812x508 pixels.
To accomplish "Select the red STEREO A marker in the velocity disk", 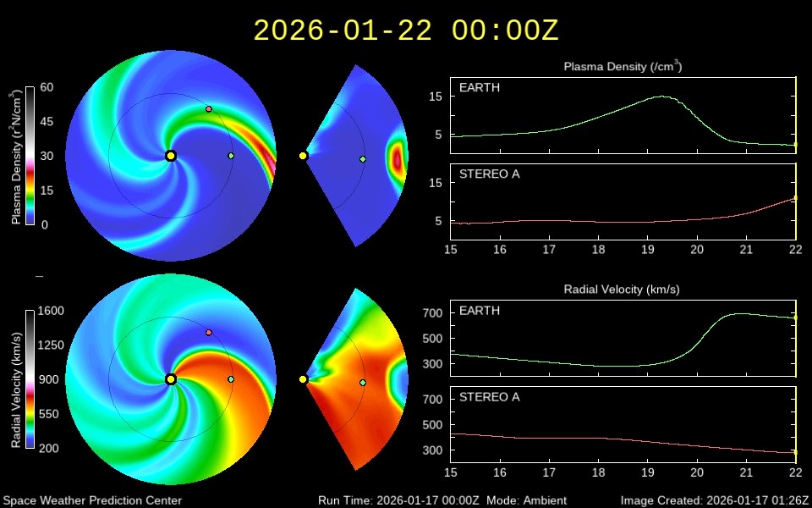I will [x=209, y=333].
